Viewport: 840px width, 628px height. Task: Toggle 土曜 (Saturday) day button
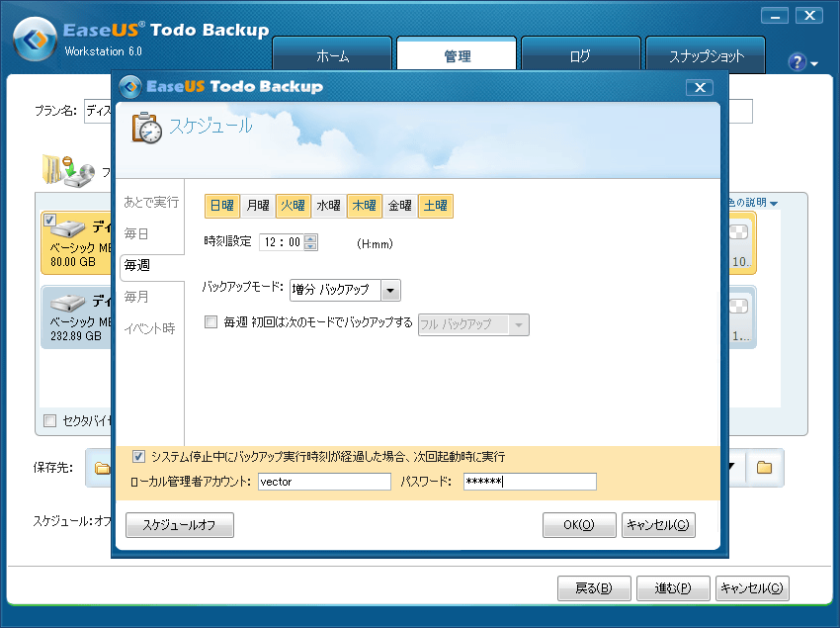tap(436, 206)
